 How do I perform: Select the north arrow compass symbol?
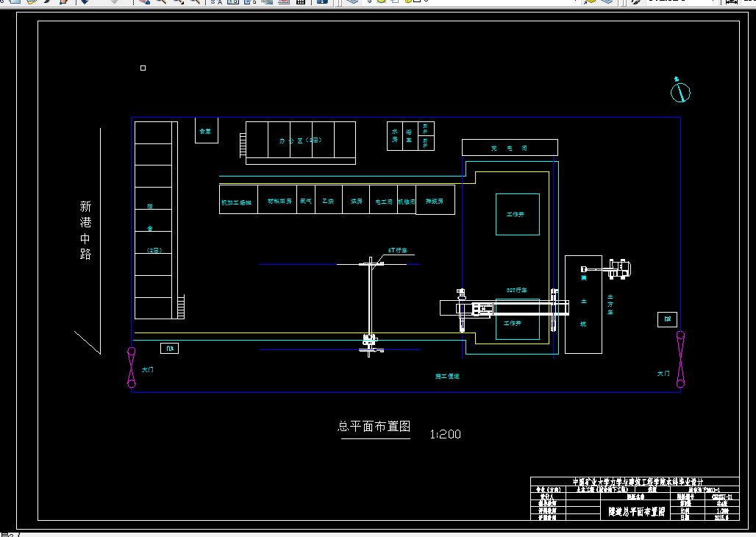pos(680,90)
